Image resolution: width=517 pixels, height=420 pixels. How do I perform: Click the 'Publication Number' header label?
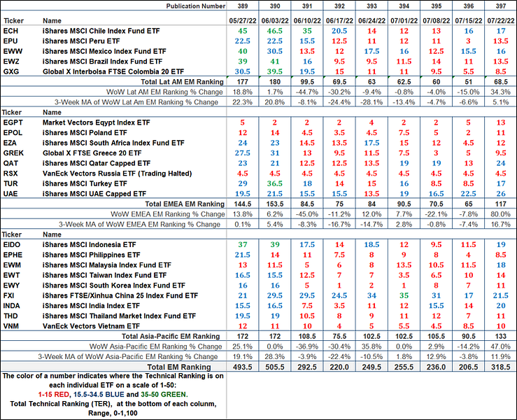195,6
